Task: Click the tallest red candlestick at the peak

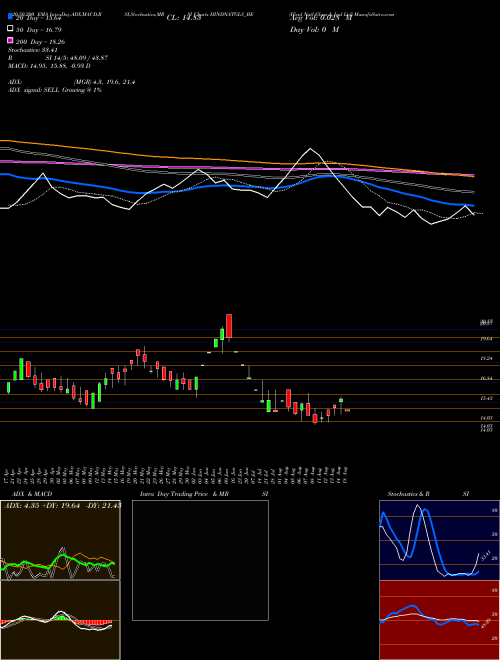Action: coord(229,326)
